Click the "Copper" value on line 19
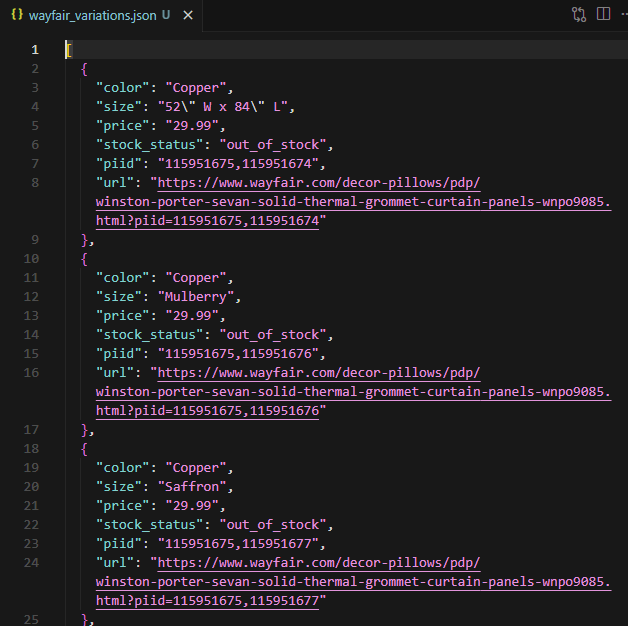628x626 pixels. point(196,467)
